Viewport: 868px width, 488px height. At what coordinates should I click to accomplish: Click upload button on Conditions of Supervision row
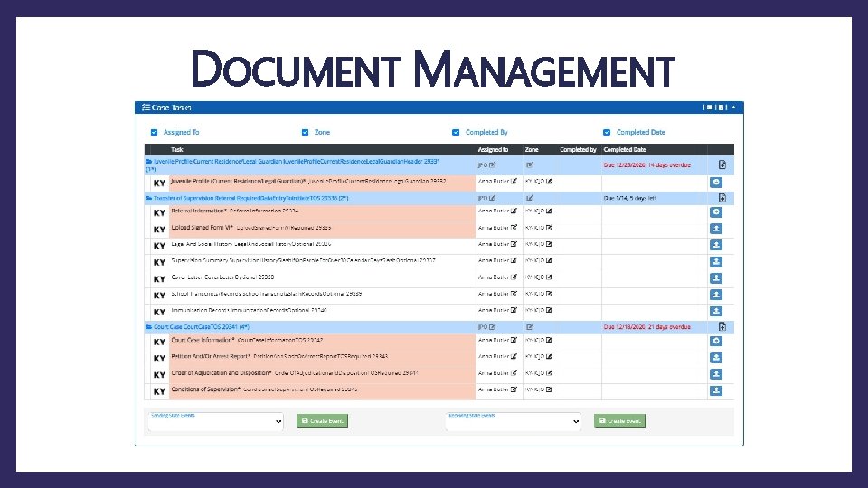point(716,390)
